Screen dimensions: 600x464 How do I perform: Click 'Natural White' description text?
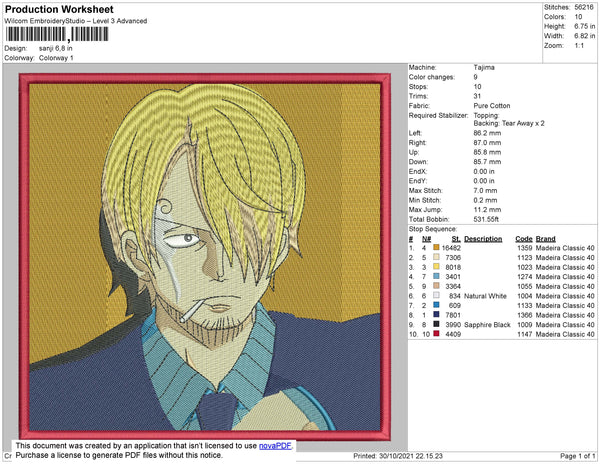tap(485, 296)
